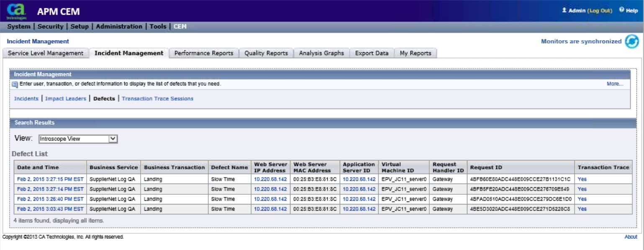
Task: Select Request ID ending in 279DC6E1D0
Action: click(521, 199)
